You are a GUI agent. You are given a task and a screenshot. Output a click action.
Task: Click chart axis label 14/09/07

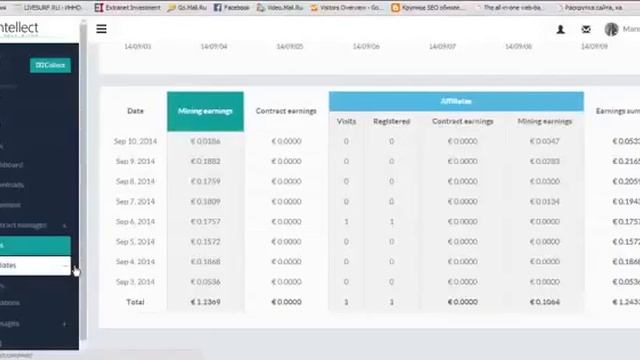[442, 47]
